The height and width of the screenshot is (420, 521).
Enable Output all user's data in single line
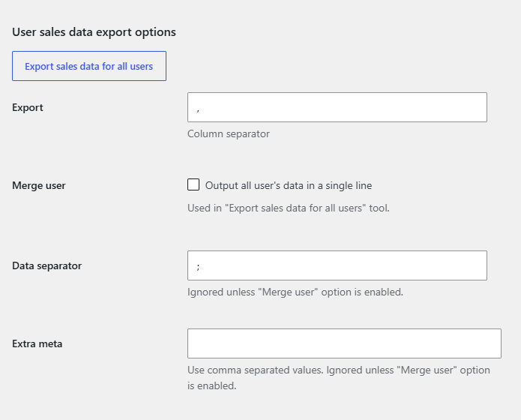point(193,184)
